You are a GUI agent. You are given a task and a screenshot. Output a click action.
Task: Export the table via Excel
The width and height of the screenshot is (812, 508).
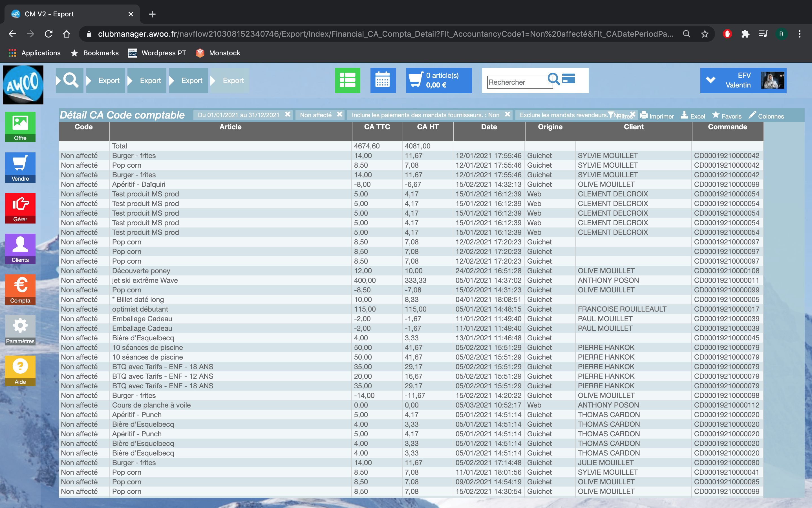pyautogui.click(x=693, y=116)
